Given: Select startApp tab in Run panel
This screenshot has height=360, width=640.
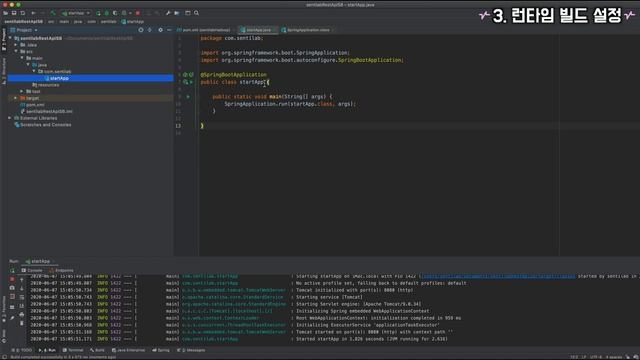Looking at the screenshot, I should pyautogui.click(x=38, y=261).
